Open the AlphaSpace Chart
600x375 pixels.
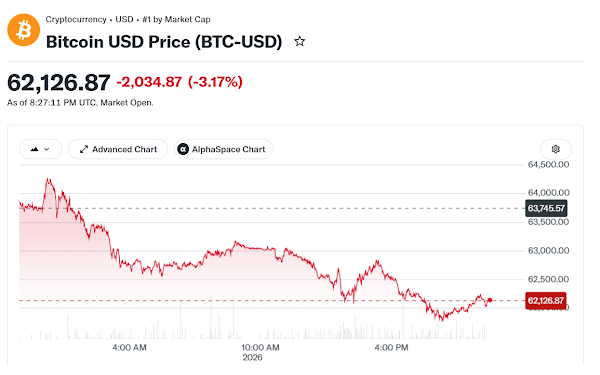coord(223,149)
